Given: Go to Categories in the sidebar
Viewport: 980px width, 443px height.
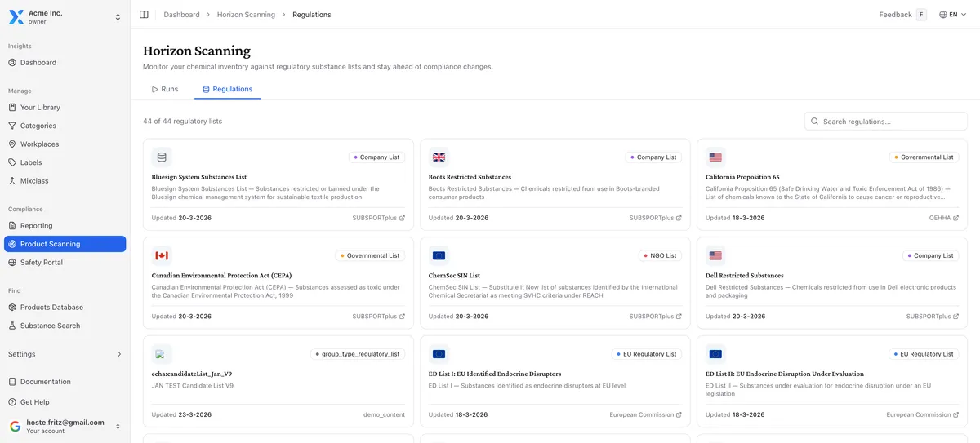Looking at the screenshot, I should (x=65, y=126).
